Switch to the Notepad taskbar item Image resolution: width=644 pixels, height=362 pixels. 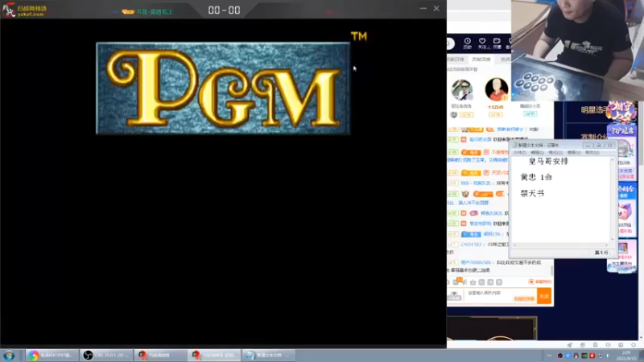point(269,356)
